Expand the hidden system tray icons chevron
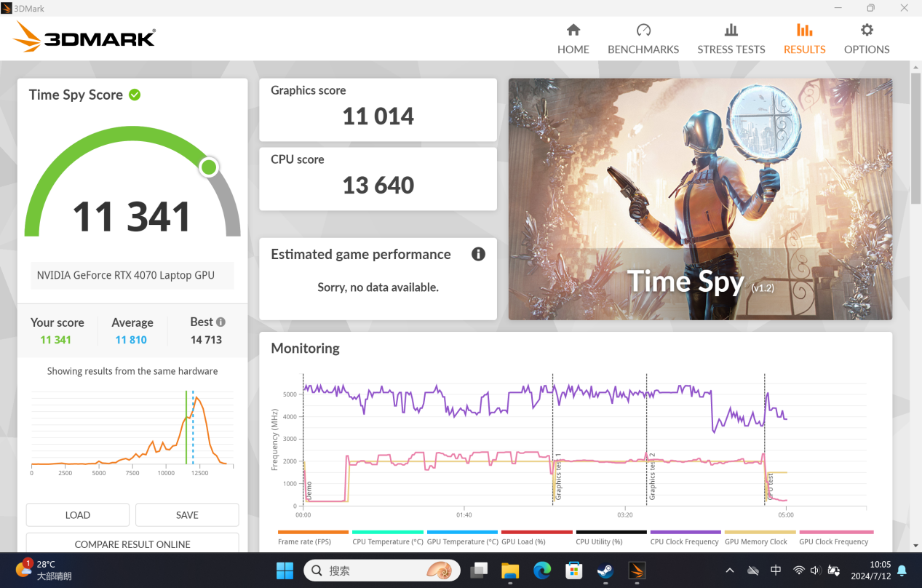Screen dimensions: 922x588 click(730, 571)
